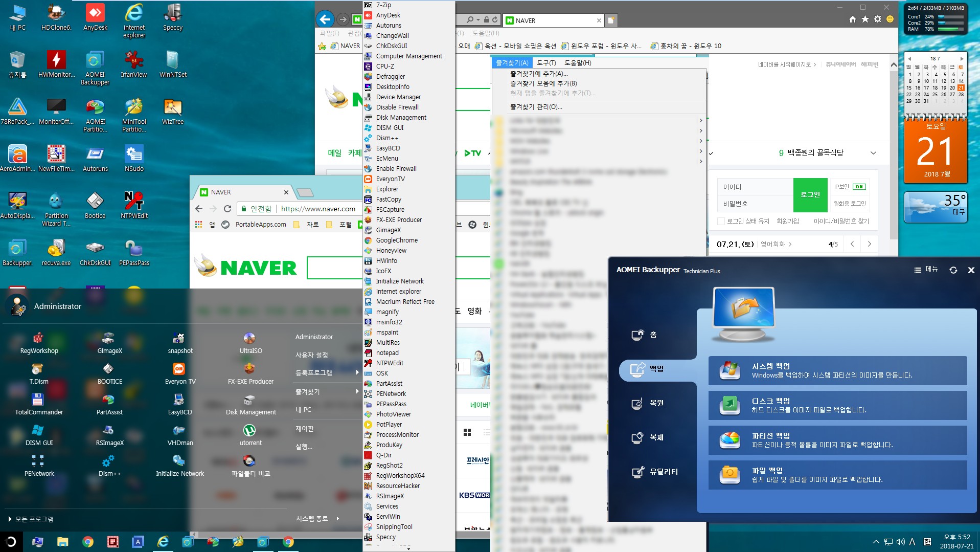
Task: Open VHDman in start menu
Action: click(x=180, y=435)
